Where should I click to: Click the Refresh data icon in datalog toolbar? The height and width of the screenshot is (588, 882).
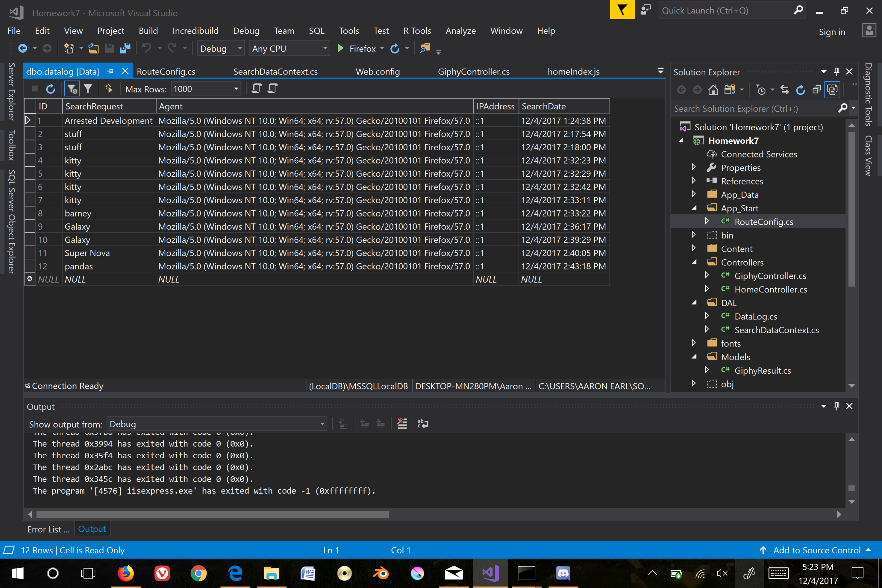pos(51,89)
